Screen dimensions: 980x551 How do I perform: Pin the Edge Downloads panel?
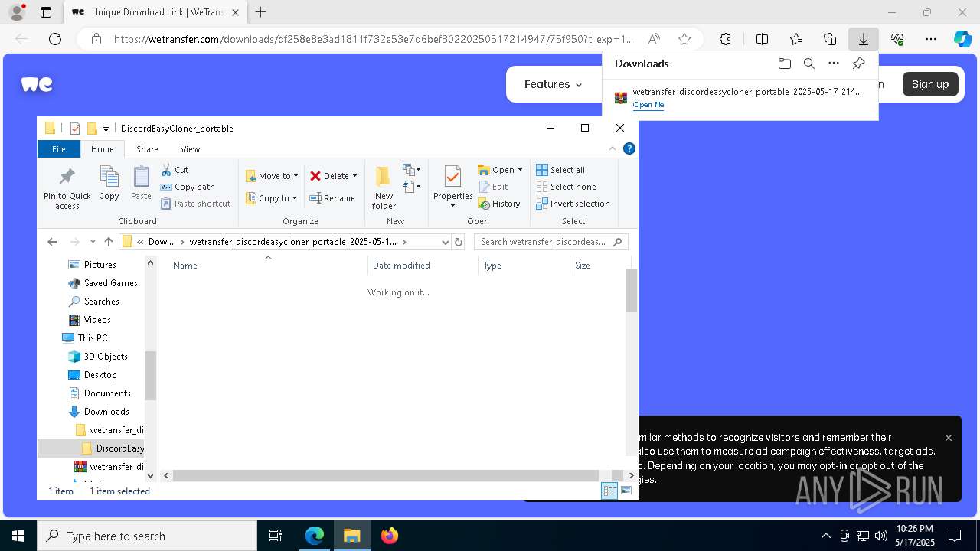point(858,64)
